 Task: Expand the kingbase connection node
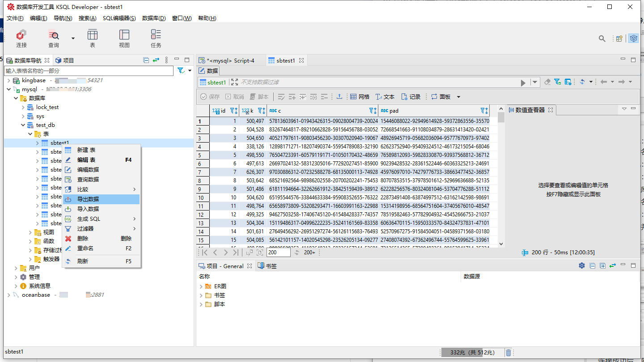tap(9, 80)
